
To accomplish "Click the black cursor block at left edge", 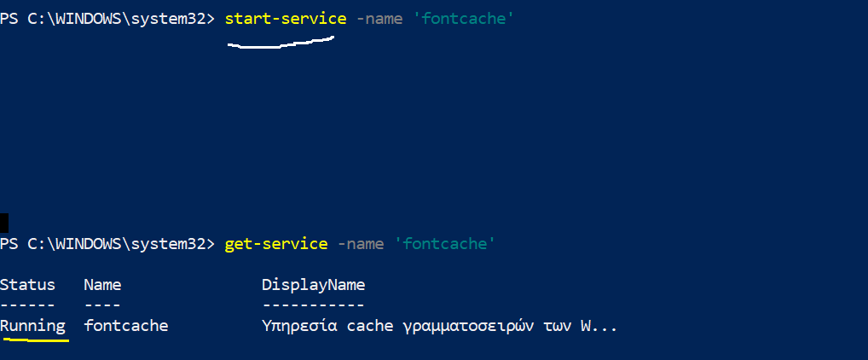I will [3, 223].
